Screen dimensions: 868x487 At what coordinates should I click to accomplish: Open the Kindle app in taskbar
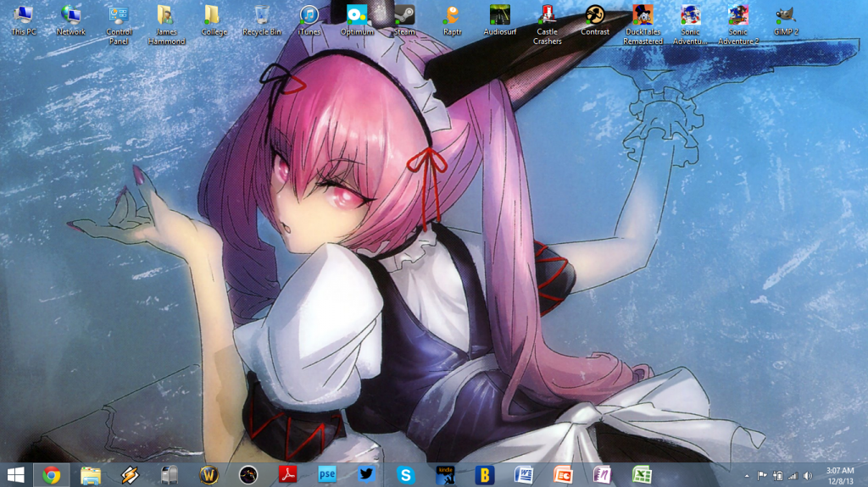(445, 475)
